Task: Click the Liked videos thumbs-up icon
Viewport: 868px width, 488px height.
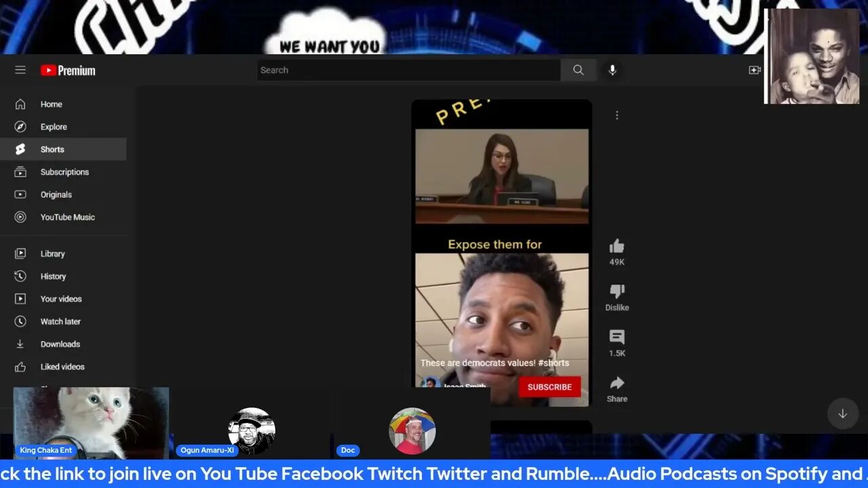Action: tap(20, 367)
